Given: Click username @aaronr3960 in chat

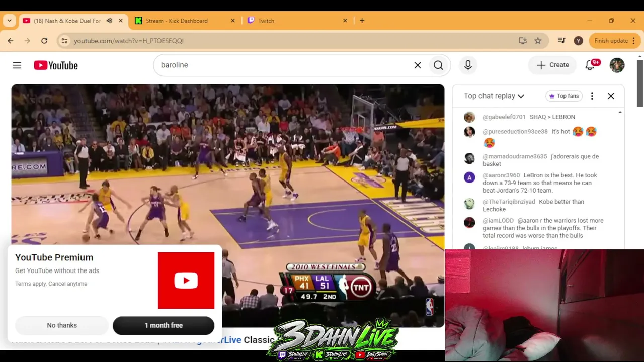Looking at the screenshot, I should tap(501, 175).
